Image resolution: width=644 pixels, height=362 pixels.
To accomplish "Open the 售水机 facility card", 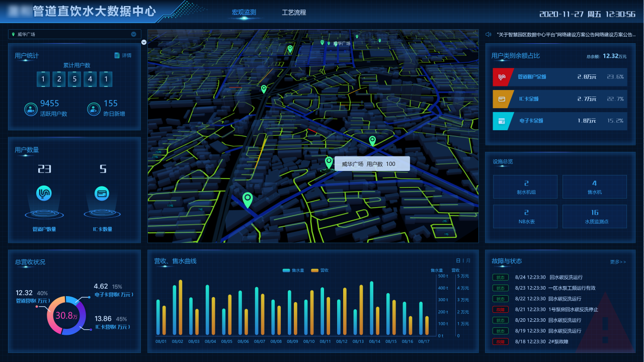I will [595, 187].
